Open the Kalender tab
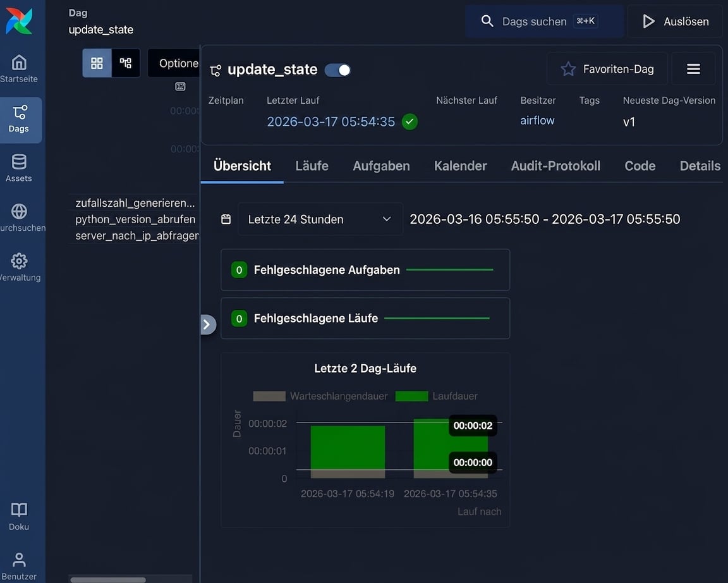The image size is (728, 583). tap(461, 166)
